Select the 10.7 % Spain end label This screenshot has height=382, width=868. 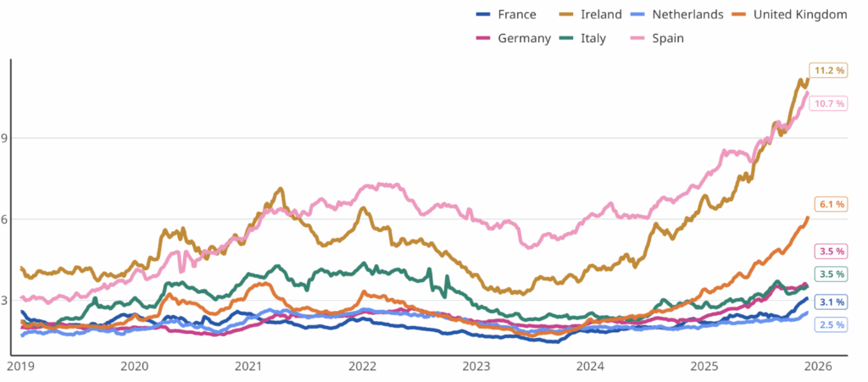click(x=828, y=103)
